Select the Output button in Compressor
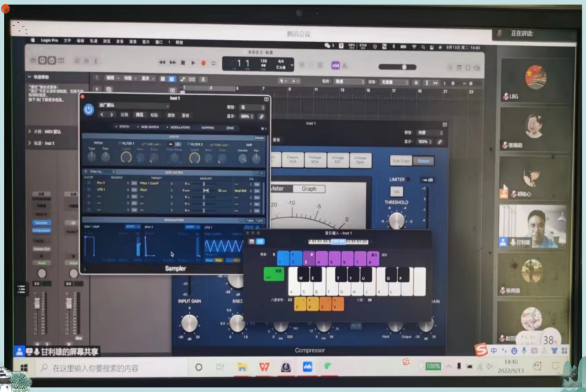Image resolution: width=586 pixels, height=392 pixels. click(423, 161)
